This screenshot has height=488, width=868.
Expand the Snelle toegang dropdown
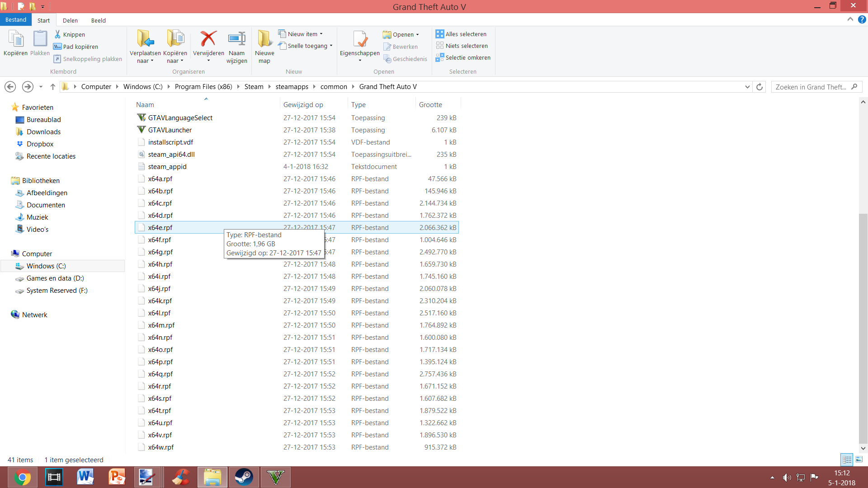[331, 46]
